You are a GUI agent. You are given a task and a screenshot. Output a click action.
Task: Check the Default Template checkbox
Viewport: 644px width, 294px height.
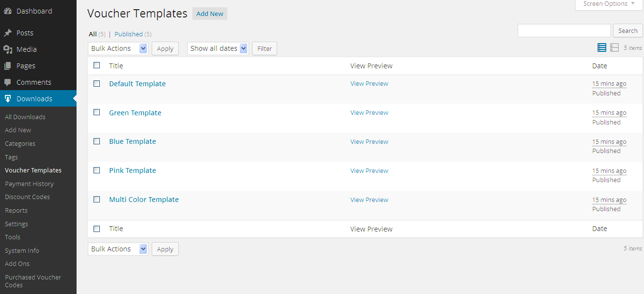pos(97,83)
